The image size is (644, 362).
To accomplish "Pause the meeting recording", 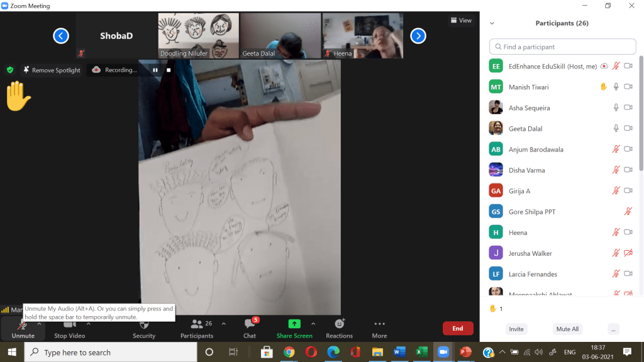I will [155, 70].
